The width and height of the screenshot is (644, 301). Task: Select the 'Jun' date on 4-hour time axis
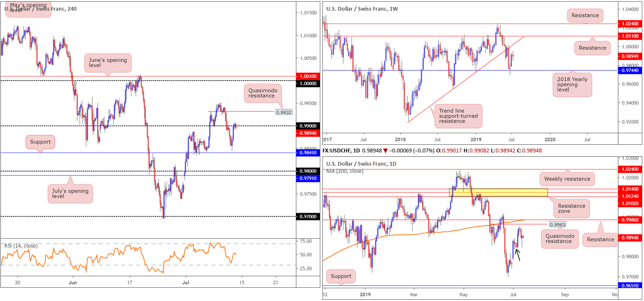(x=73, y=282)
